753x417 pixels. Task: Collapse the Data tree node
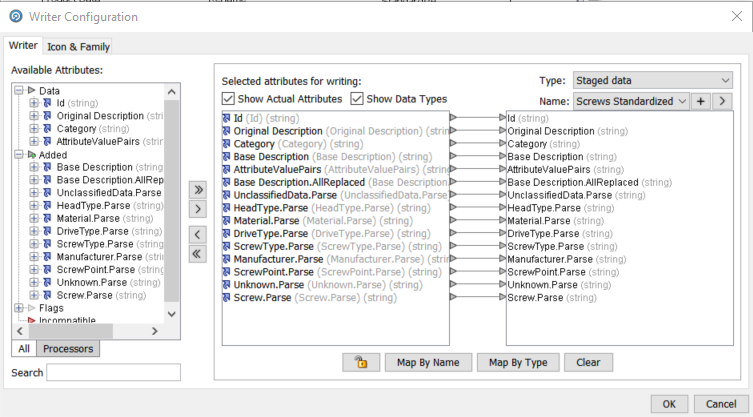click(x=18, y=91)
